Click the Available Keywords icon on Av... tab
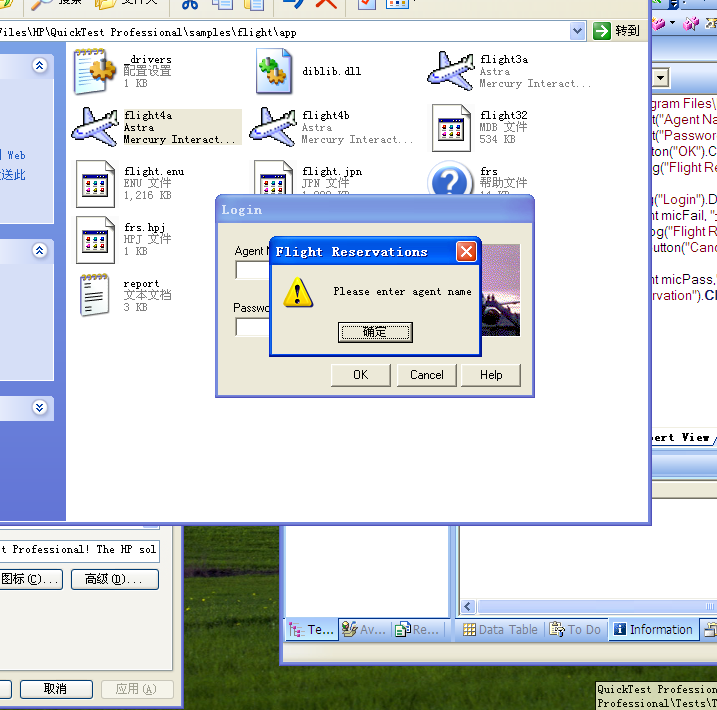This screenshot has width=717, height=710. (x=349, y=630)
